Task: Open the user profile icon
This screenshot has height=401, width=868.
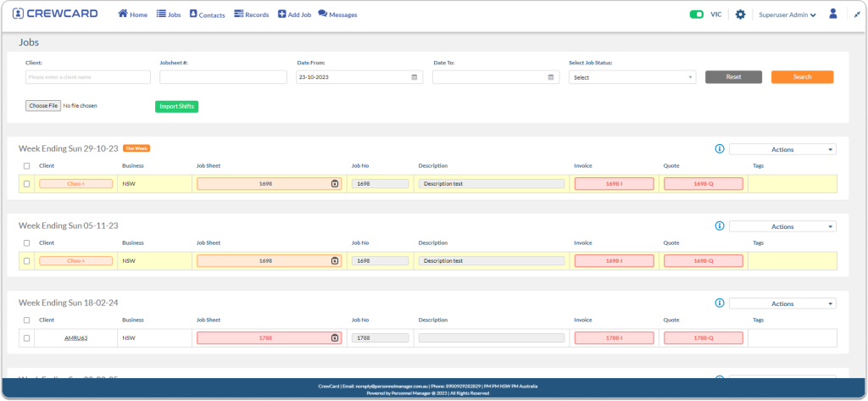Action: click(833, 14)
